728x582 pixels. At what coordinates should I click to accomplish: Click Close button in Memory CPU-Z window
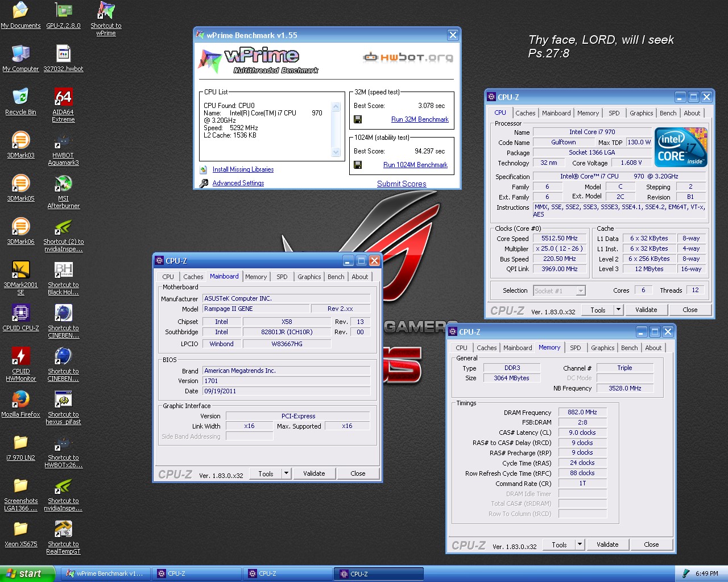click(x=651, y=544)
